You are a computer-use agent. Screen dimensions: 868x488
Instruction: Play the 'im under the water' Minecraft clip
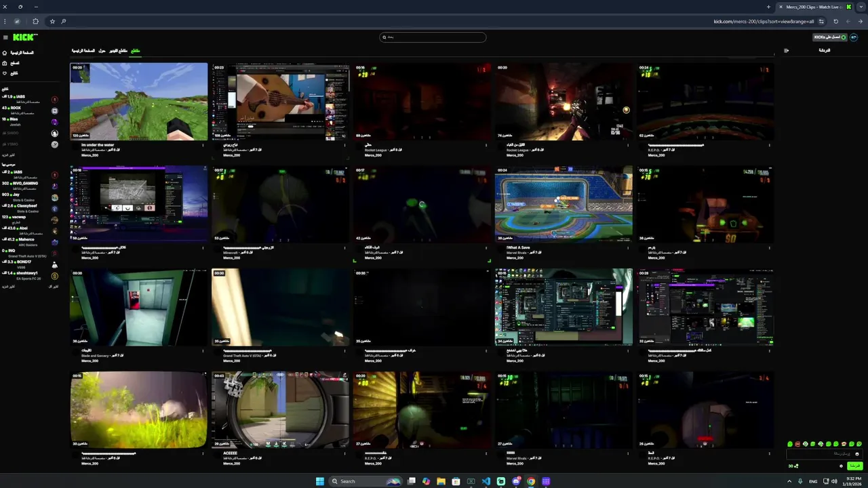click(x=138, y=102)
